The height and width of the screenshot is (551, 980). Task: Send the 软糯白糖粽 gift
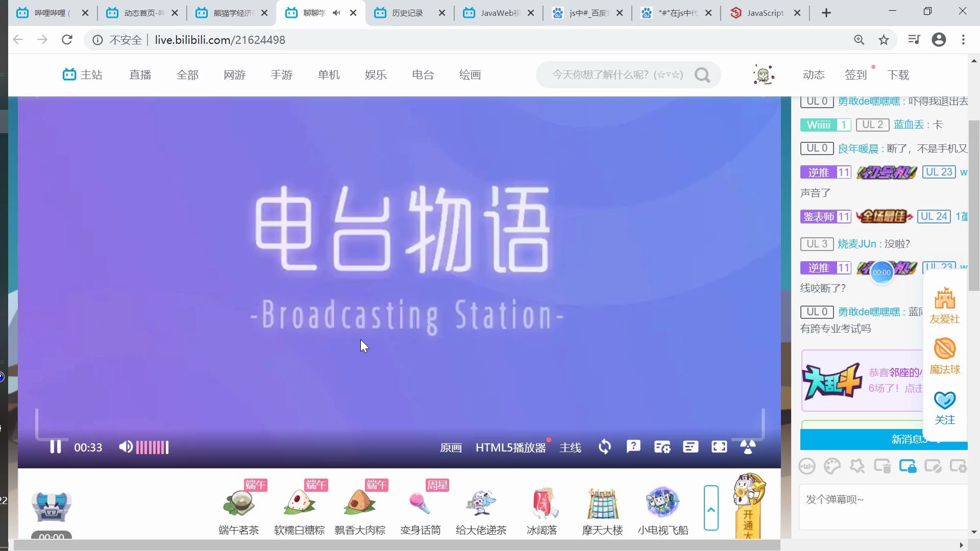(x=300, y=508)
